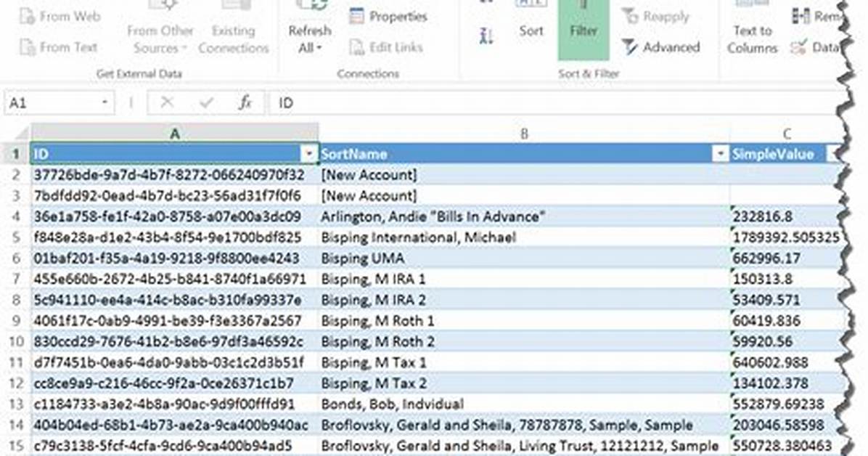Click Broflovsky Living Trust, 12121212 cell
Screen dimensions: 868x456
pos(524,446)
